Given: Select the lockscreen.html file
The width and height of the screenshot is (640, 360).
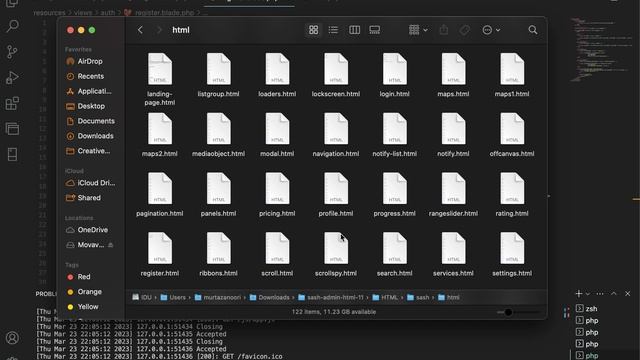Looking at the screenshot, I should tap(336, 75).
